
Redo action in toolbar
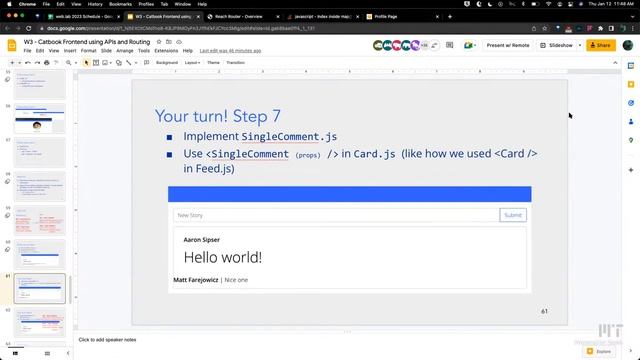point(37,63)
